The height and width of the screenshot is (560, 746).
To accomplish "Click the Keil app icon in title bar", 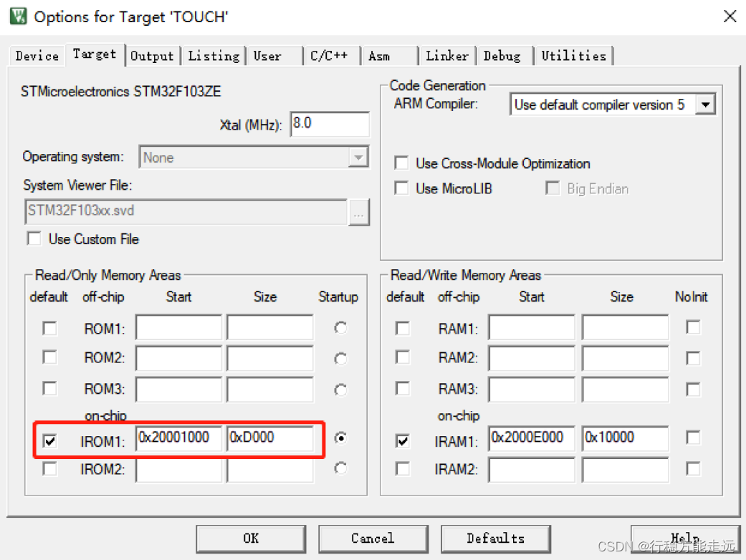I will (x=18, y=16).
